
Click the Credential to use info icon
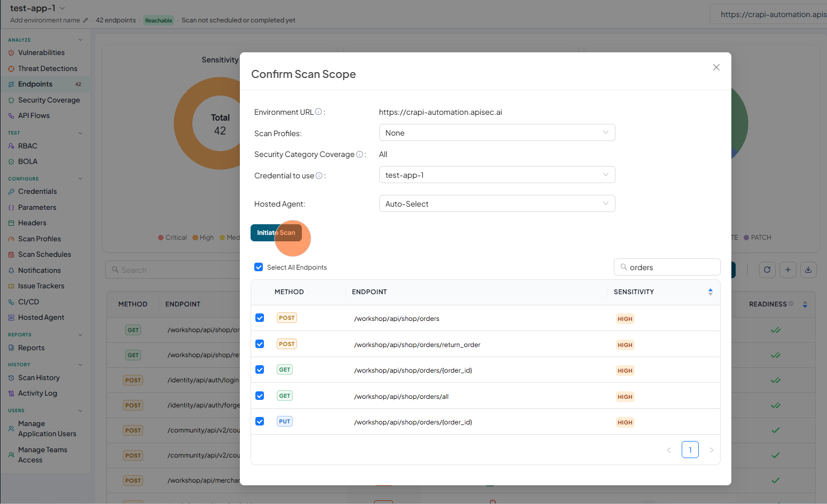319,176
